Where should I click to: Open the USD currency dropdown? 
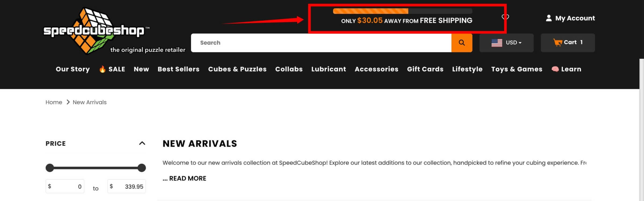click(x=506, y=43)
